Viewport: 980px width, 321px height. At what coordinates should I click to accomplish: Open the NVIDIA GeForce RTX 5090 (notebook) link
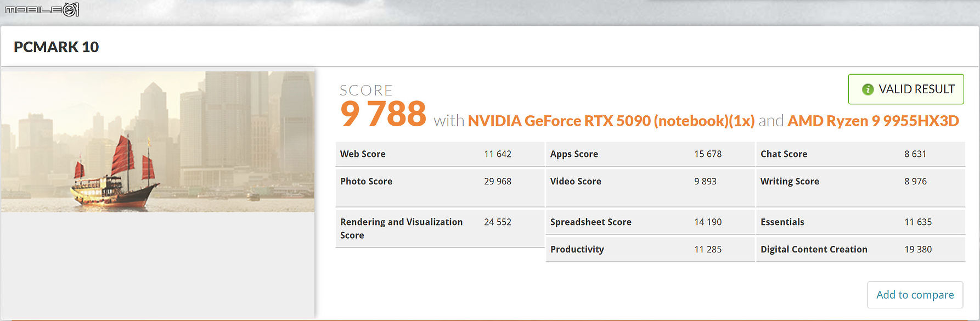pyautogui.click(x=611, y=121)
